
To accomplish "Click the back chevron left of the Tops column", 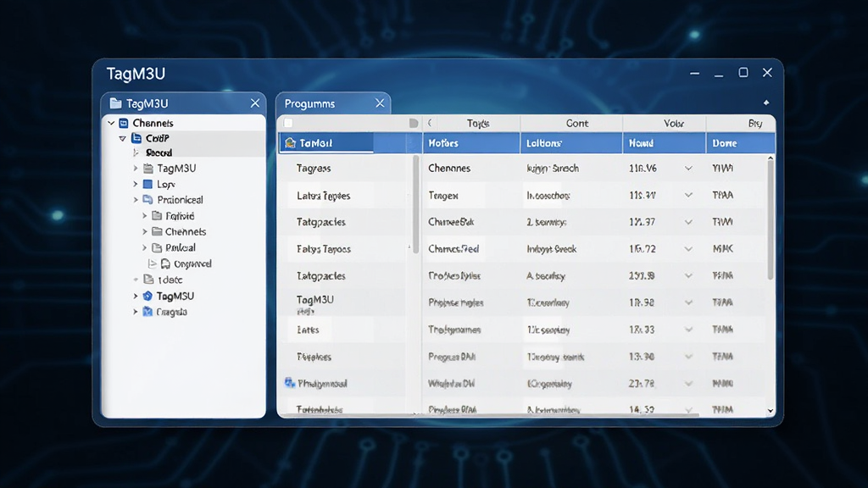I will pyautogui.click(x=430, y=123).
